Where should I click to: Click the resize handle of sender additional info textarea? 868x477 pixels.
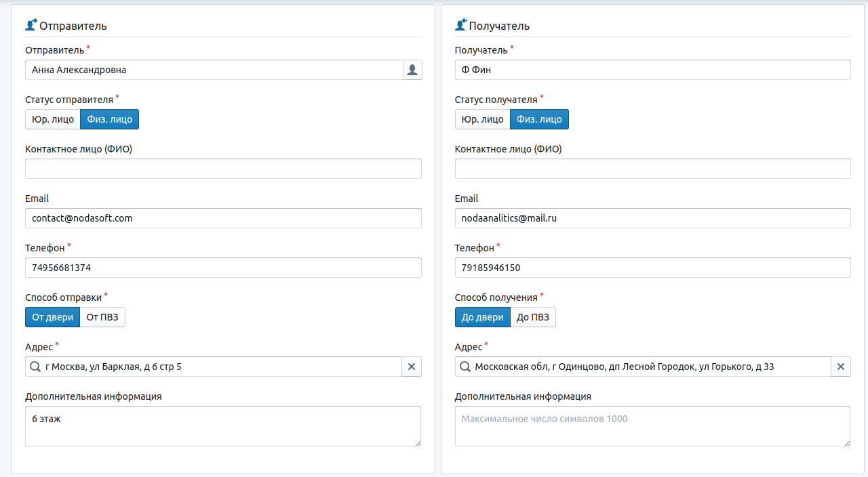418,443
